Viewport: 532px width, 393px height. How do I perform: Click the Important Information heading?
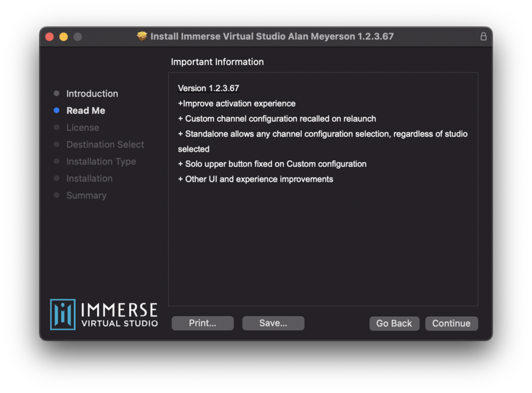tap(217, 62)
